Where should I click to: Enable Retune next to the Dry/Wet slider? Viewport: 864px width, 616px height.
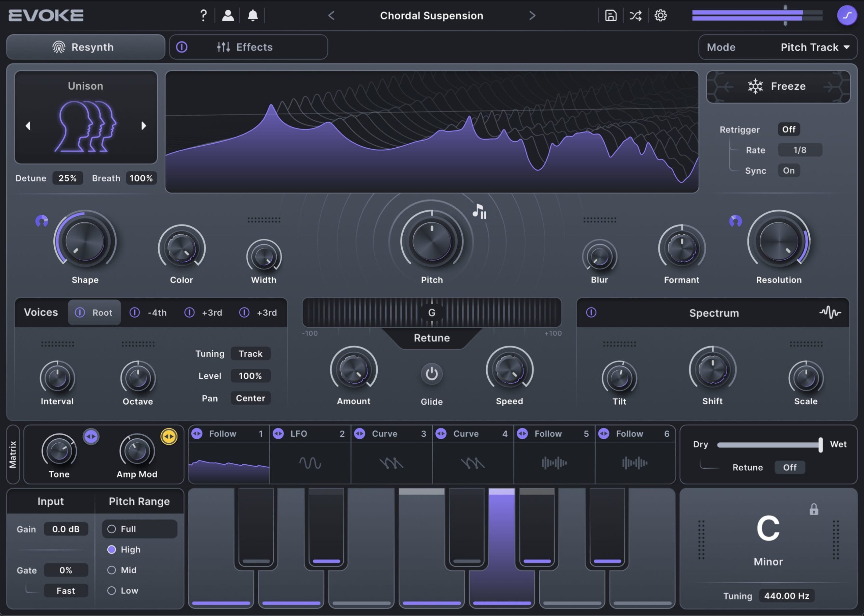click(790, 467)
